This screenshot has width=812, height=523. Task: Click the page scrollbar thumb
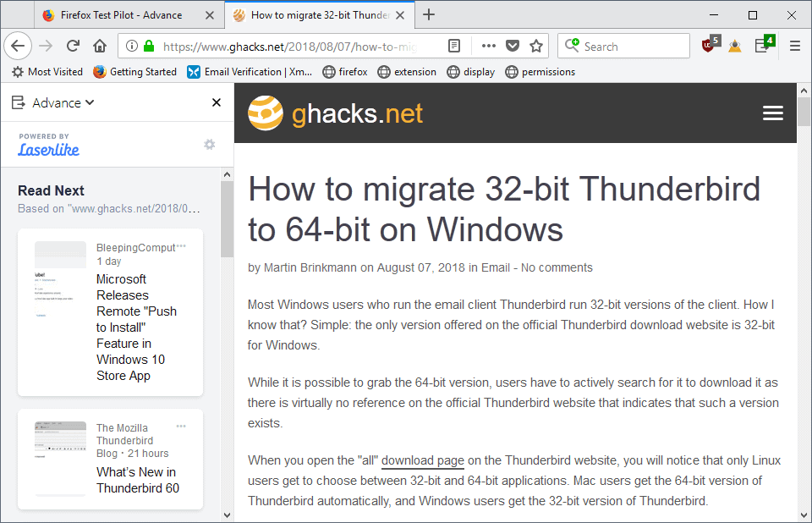point(804,112)
